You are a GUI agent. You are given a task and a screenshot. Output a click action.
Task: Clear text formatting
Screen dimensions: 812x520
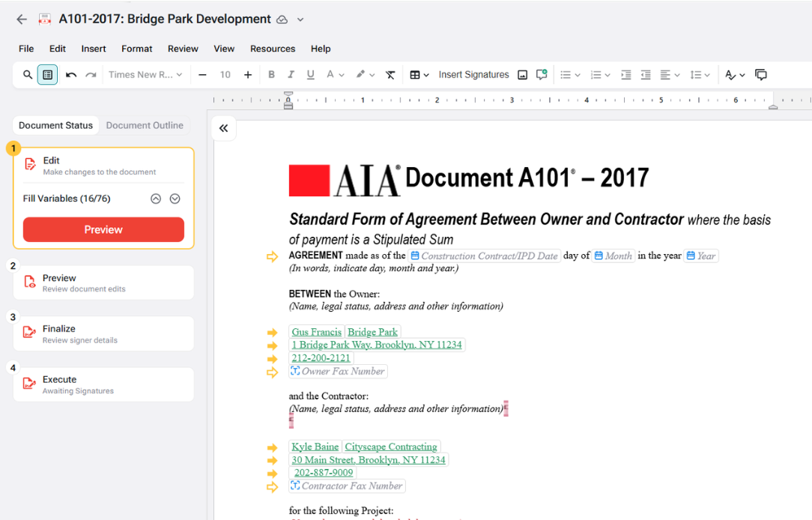tap(390, 75)
